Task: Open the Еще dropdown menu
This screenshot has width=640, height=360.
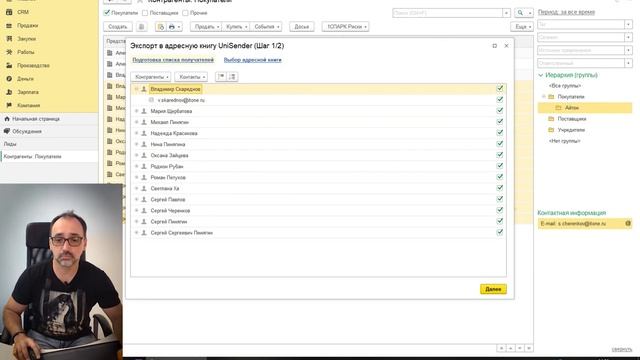Action: (522, 27)
